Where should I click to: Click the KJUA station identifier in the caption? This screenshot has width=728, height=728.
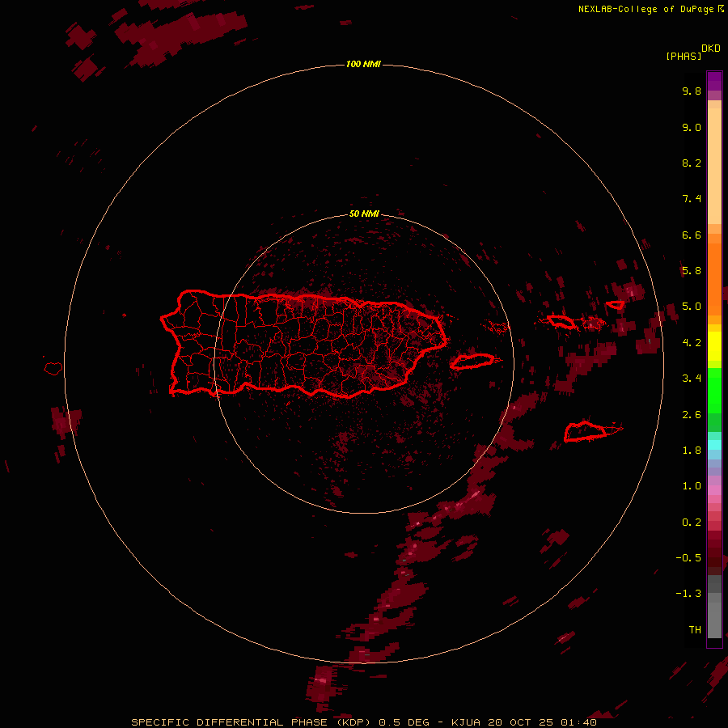[x=466, y=722]
